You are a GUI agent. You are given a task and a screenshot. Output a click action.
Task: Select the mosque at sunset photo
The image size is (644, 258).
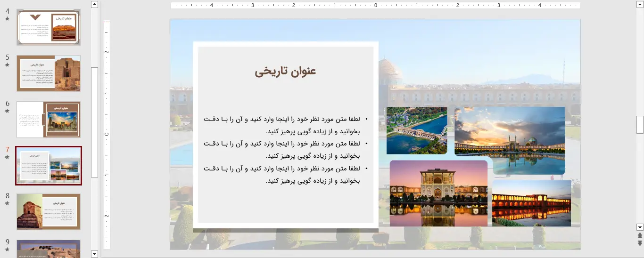[510, 141]
